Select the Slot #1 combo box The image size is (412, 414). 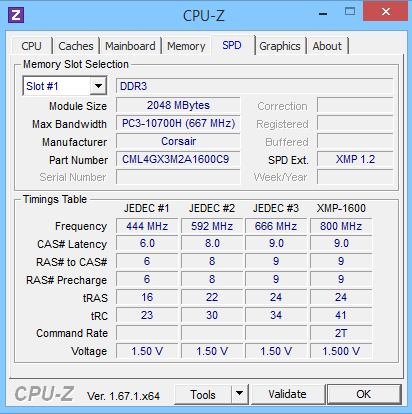tap(65, 86)
